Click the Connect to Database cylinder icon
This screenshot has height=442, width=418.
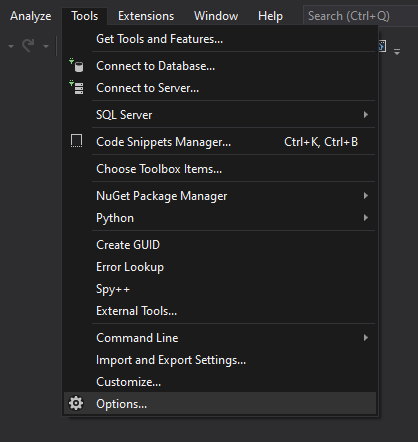coord(76,66)
